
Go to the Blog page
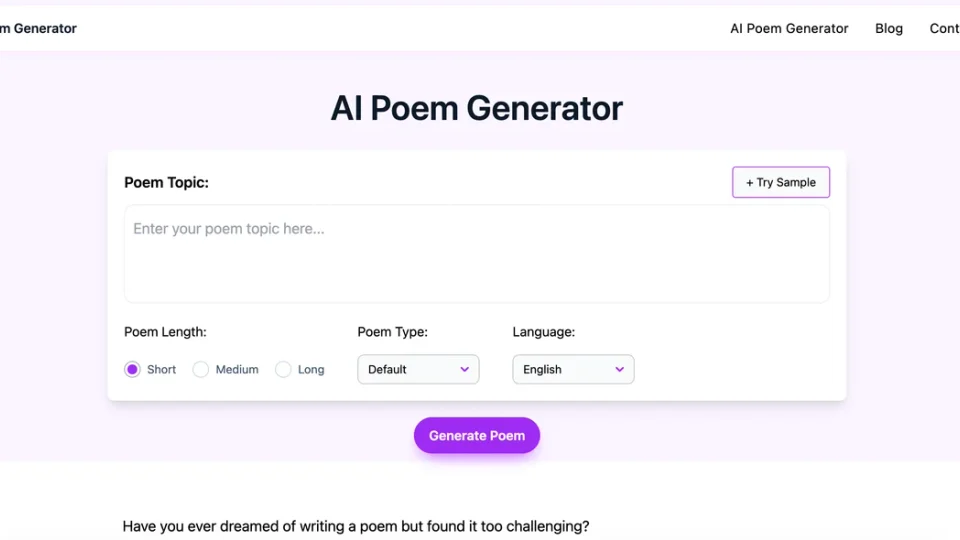click(x=889, y=29)
